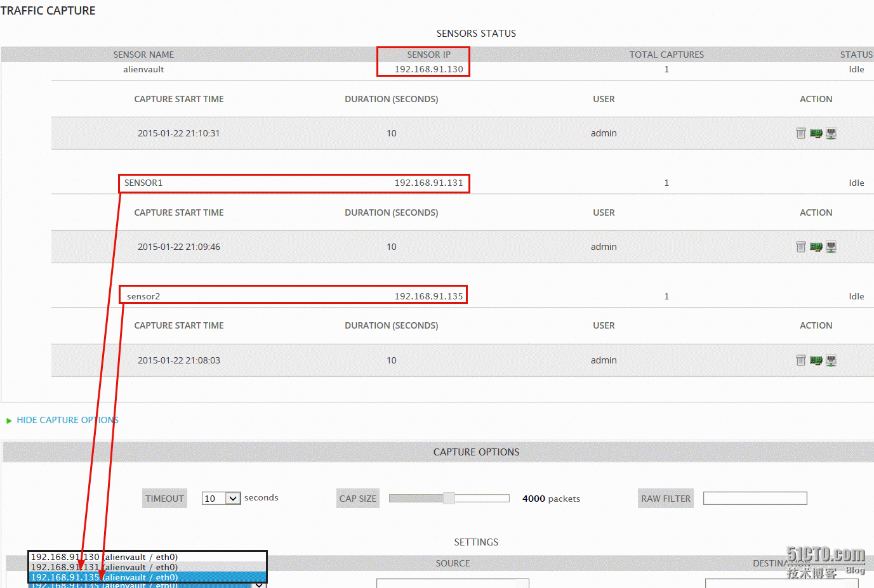
Task: Delete the sensor2 capture using the trash icon
Action: 800,360
